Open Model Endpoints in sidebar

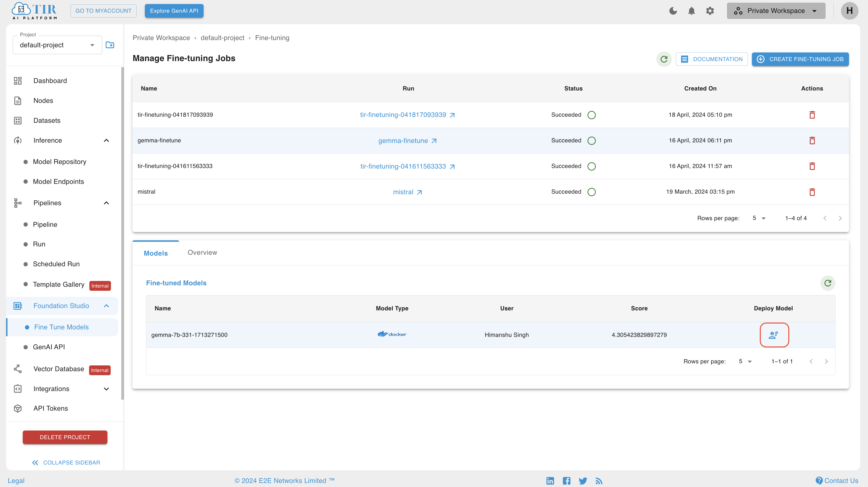[58, 182]
